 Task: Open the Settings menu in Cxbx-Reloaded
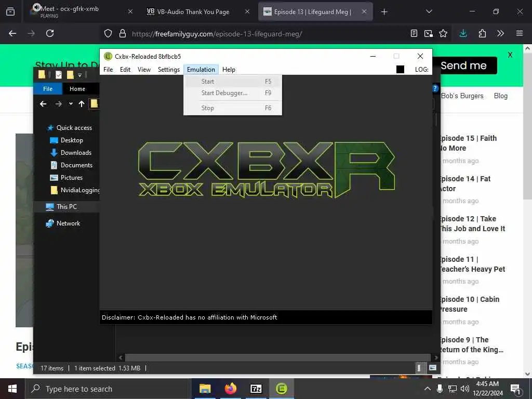click(169, 70)
